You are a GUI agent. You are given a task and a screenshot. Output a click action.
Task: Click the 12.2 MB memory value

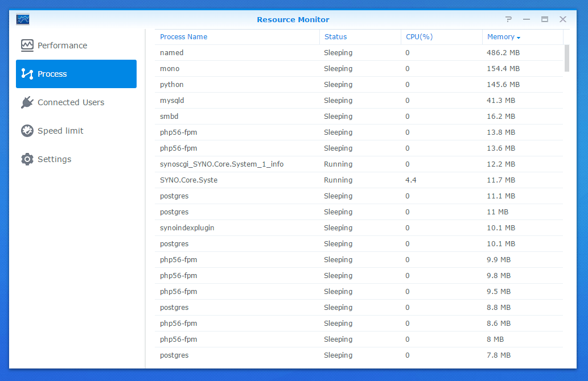[501, 164]
